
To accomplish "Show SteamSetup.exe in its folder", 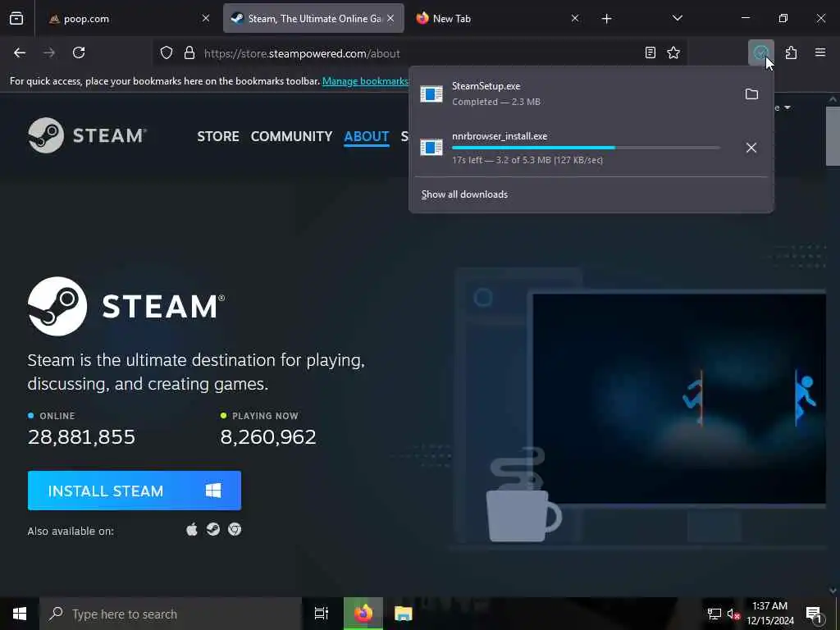I will (751, 94).
